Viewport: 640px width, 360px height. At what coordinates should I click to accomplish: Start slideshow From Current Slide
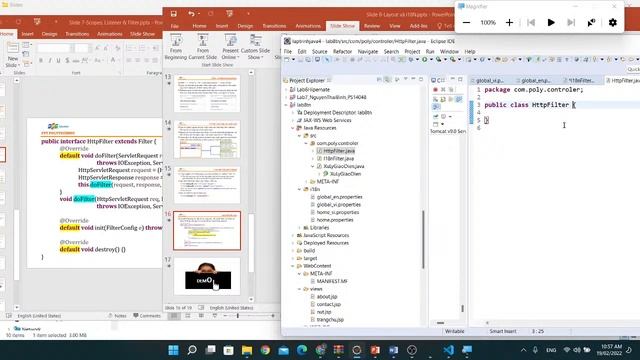203,47
